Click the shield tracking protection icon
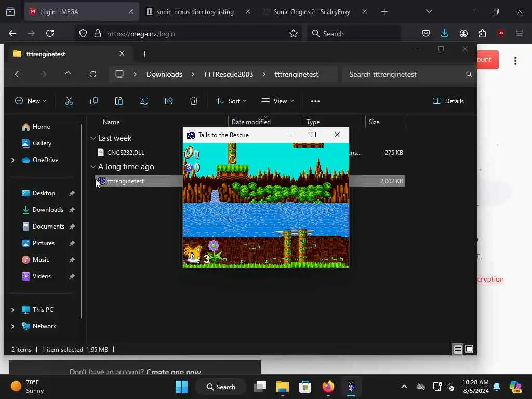Screen dimensions: 532x399 pyautogui.click(x=83, y=33)
